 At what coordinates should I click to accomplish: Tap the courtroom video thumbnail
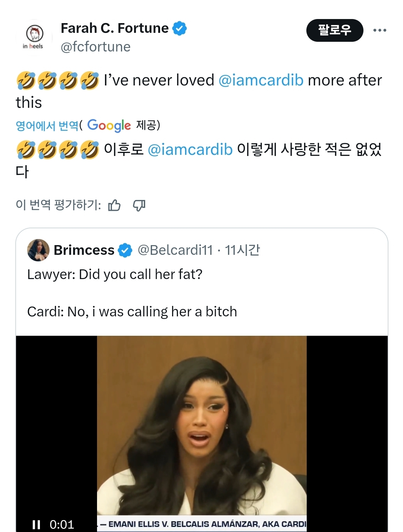(201, 425)
